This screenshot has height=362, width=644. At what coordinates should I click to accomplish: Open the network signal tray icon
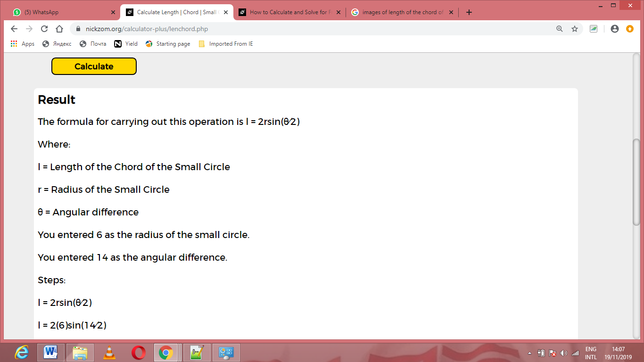coord(575,353)
